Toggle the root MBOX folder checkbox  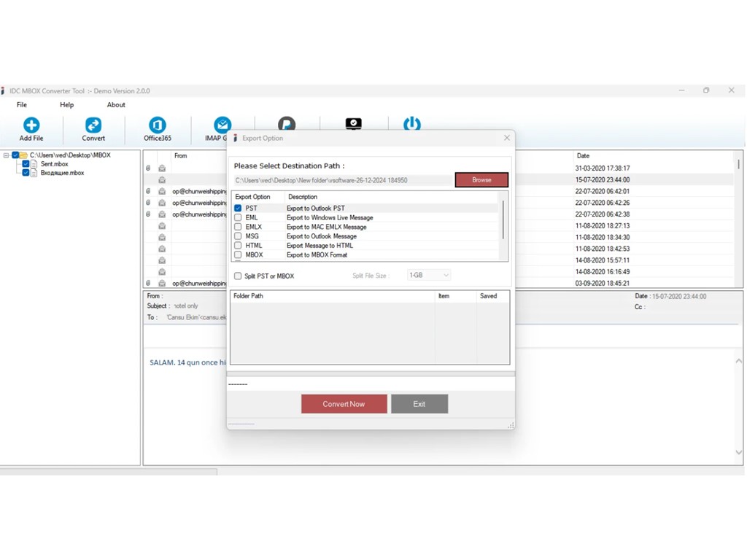[15, 155]
